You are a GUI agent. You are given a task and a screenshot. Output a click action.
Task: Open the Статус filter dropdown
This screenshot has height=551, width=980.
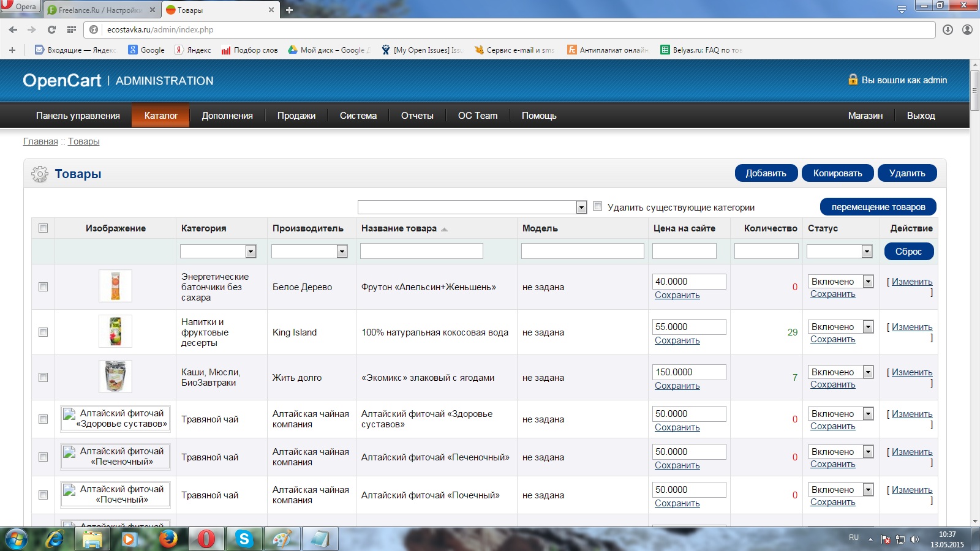(839, 251)
